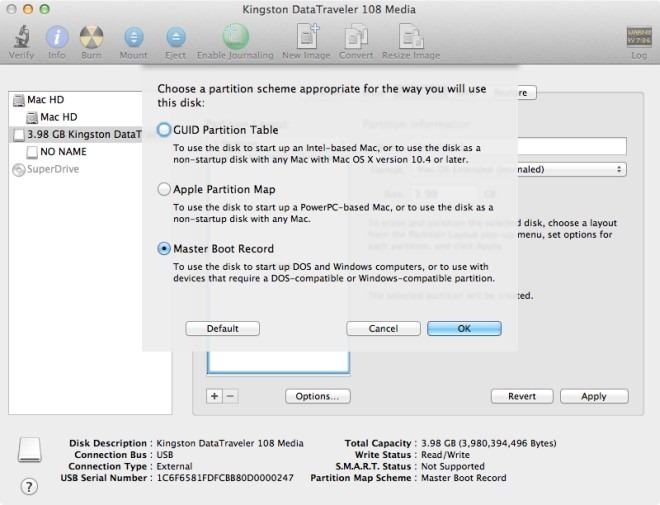Click the Total Capacity value 3.98 GB
The height and width of the screenshot is (505, 660).
(489, 443)
